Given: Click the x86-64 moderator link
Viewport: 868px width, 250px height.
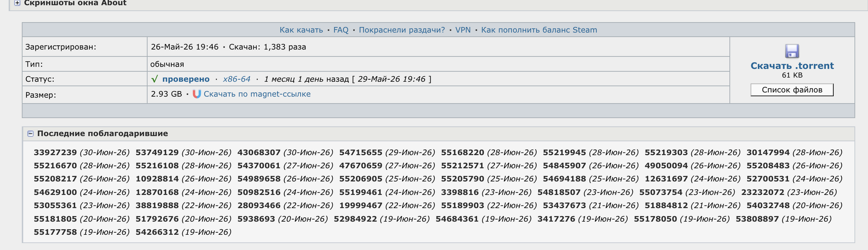Looking at the screenshot, I should (236, 79).
